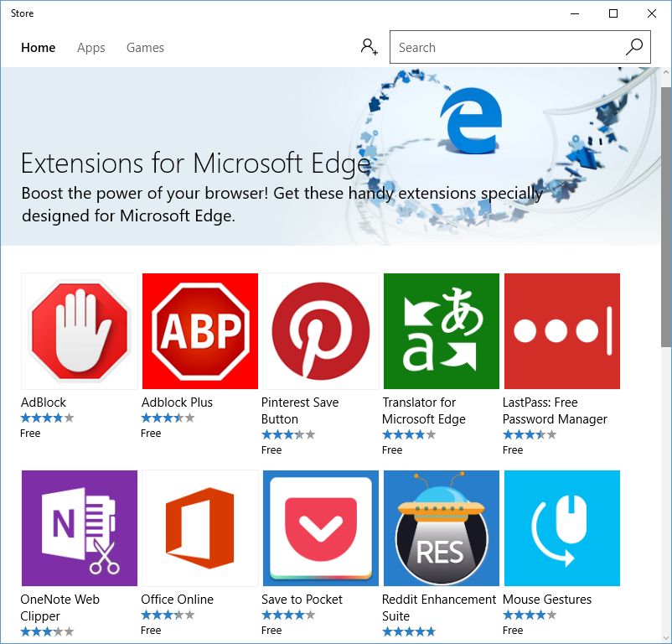Click the star rating under Pinterest Save Button
672x644 pixels.
288,434
